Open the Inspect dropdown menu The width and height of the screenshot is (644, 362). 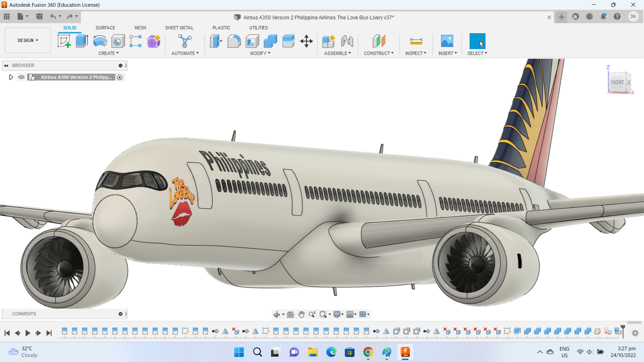pyautogui.click(x=416, y=53)
